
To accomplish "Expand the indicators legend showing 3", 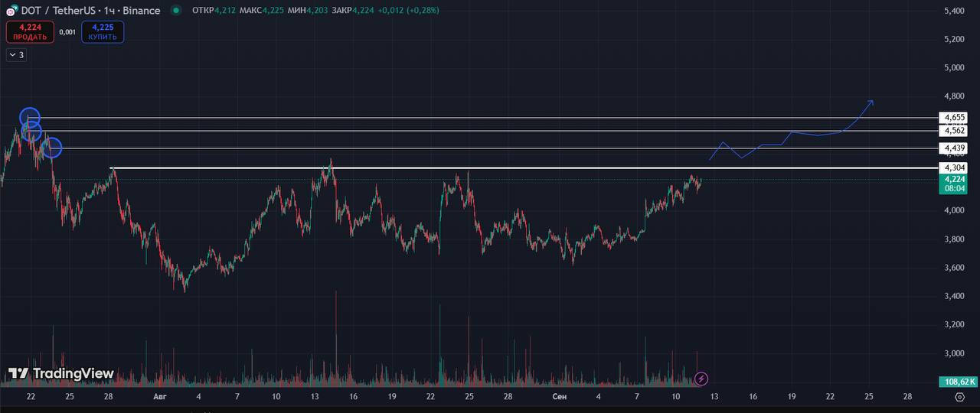I will tap(16, 55).
